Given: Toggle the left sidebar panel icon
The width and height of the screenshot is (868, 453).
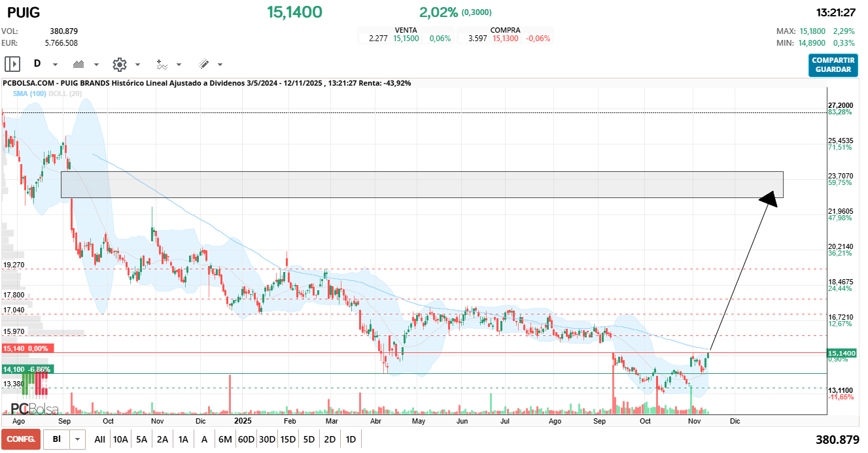Looking at the screenshot, I should (x=12, y=64).
